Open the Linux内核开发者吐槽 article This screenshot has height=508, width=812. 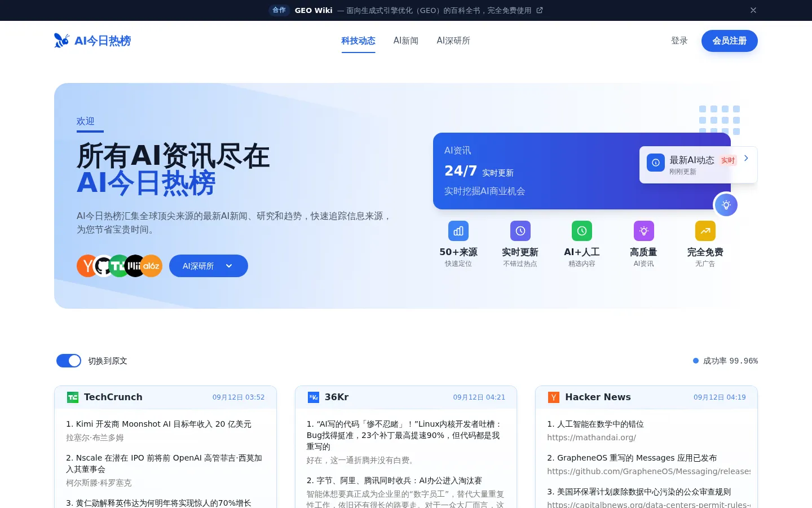tap(404, 435)
